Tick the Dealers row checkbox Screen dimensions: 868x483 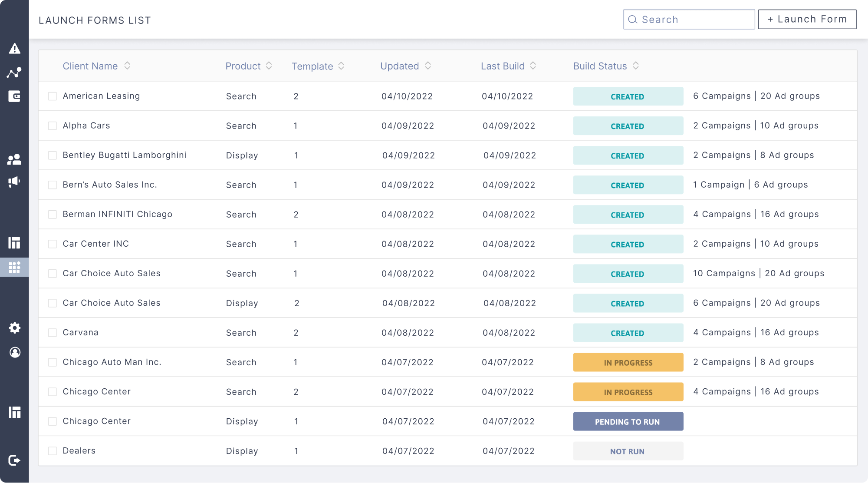tap(53, 451)
